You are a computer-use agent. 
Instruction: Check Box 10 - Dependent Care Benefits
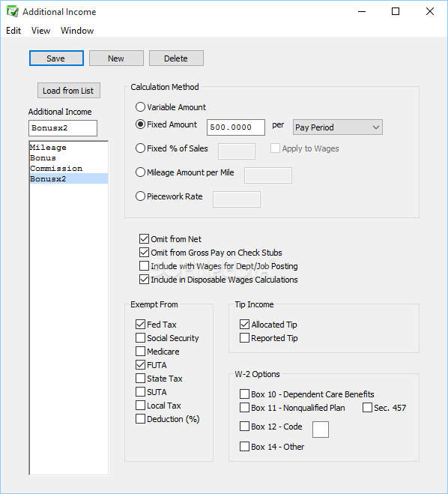[x=245, y=394]
